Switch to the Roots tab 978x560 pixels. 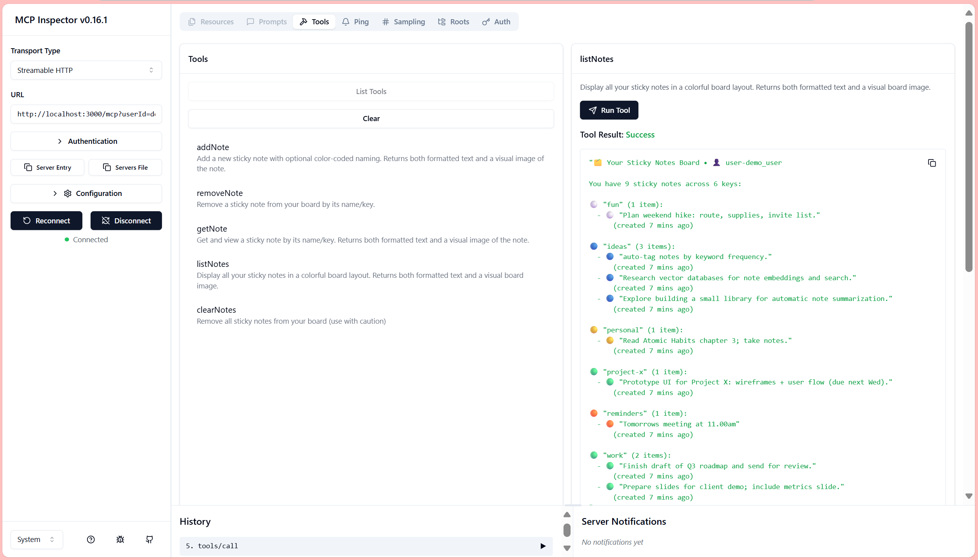(453, 22)
